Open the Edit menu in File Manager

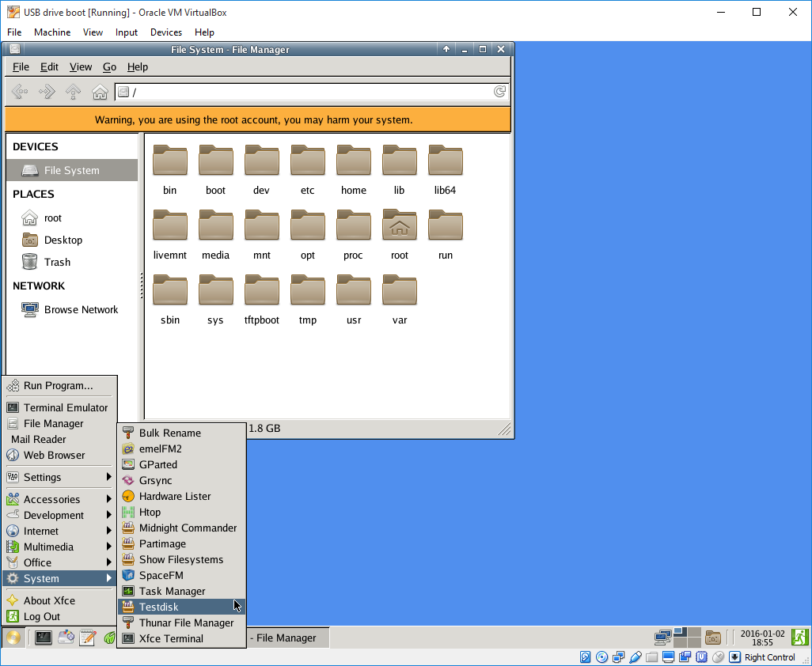49,66
